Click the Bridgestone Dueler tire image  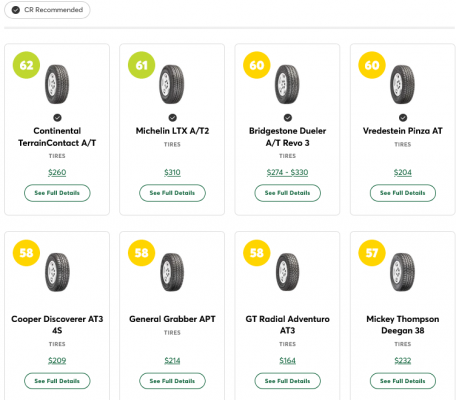[287, 84]
